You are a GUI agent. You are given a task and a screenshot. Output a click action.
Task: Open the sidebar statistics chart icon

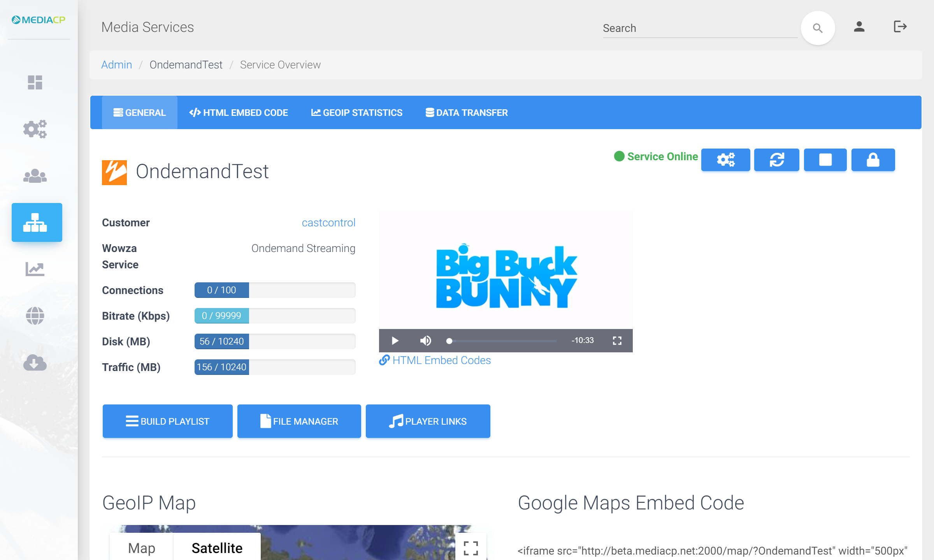(x=35, y=269)
